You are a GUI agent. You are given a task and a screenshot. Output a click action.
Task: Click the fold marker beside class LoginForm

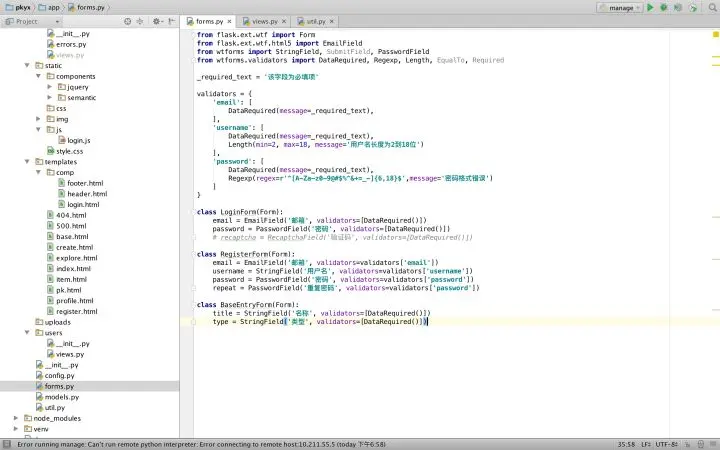point(193,212)
